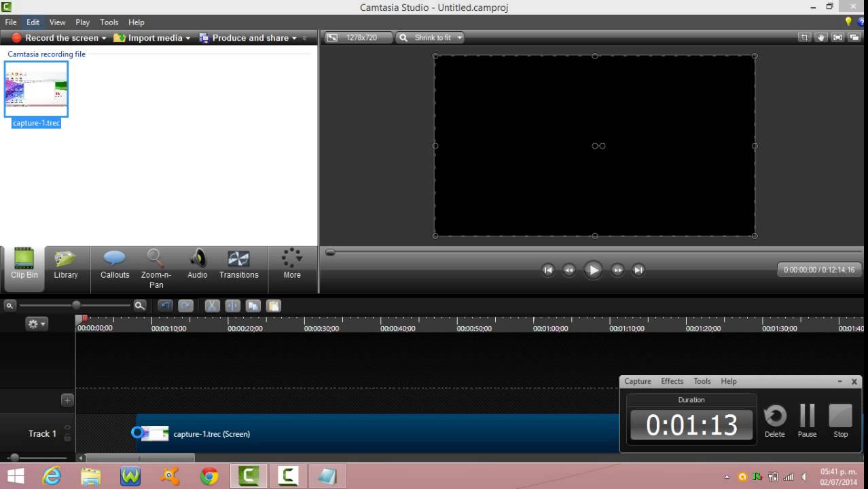Detach the preview window

tap(854, 38)
